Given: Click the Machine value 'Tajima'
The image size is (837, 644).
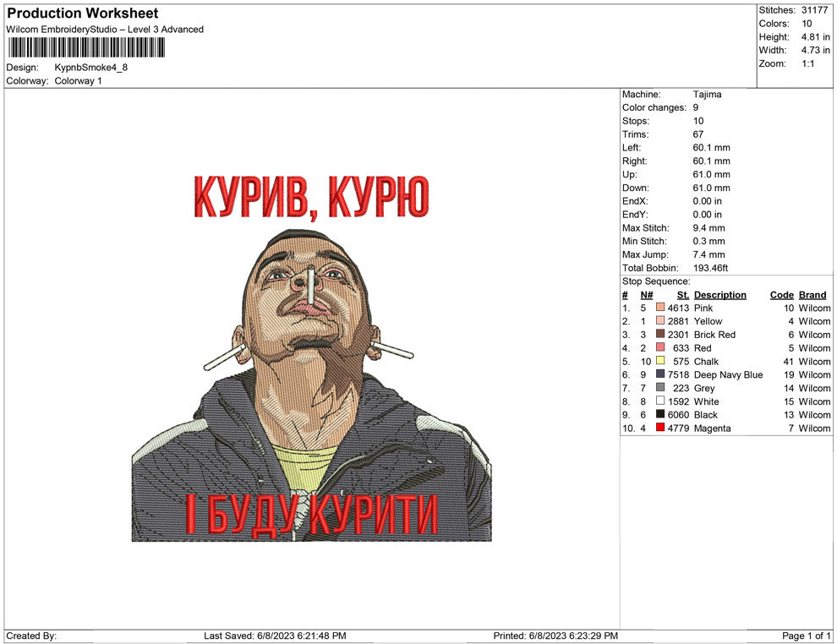Looking at the screenshot, I should point(708,94).
